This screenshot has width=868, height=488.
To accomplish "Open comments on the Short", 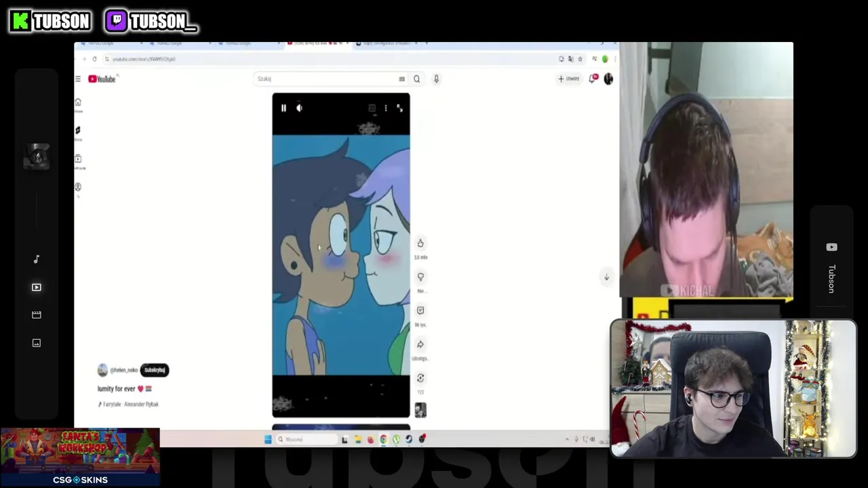I will (420, 310).
